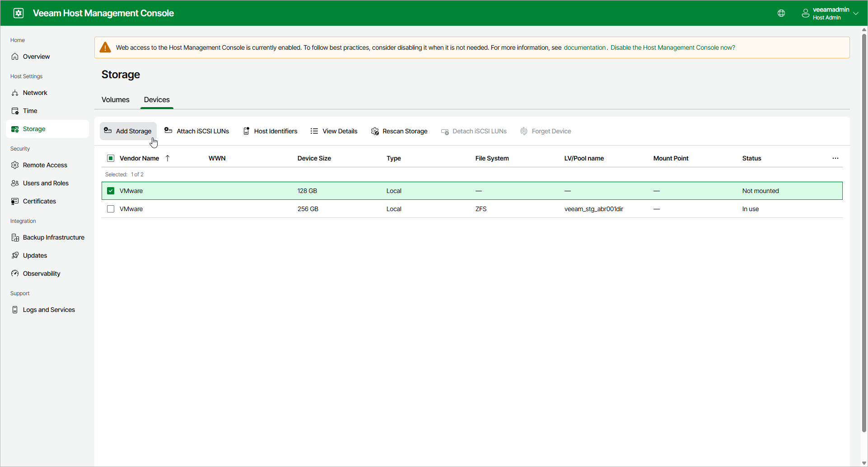Click the LV/Pool name column header
The width and height of the screenshot is (868, 467).
point(584,158)
